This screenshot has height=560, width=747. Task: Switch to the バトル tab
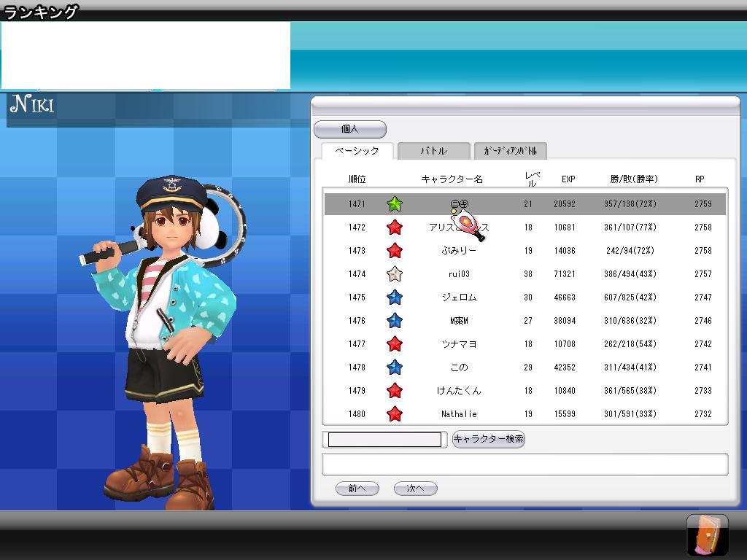point(433,151)
